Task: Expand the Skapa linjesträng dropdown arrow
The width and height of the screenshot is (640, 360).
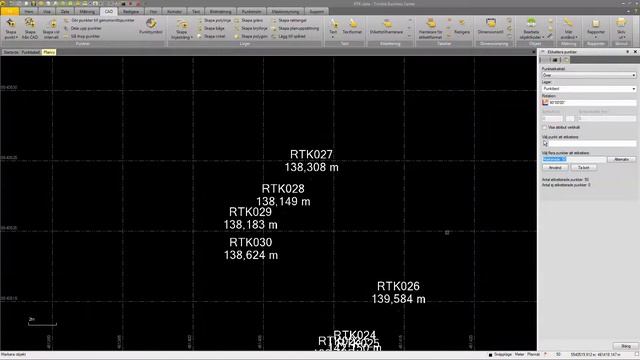Action: tap(192, 37)
